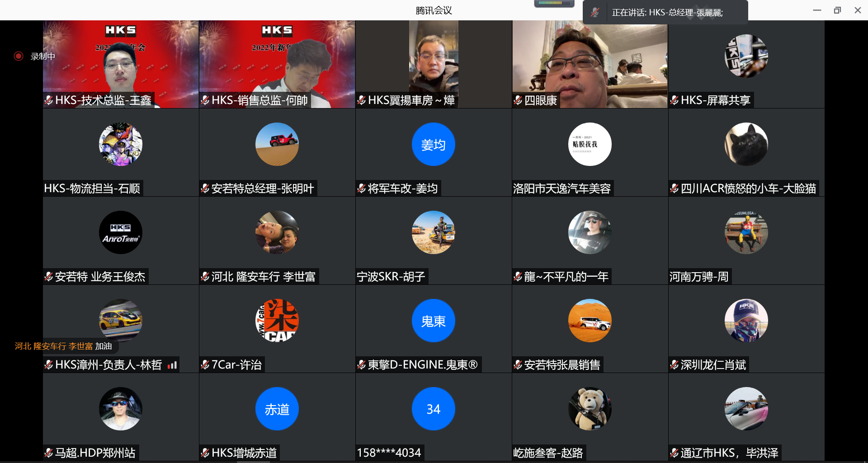This screenshot has height=463, width=868.
Task: Click the blue avatar labeled 34
Action: 433,409
